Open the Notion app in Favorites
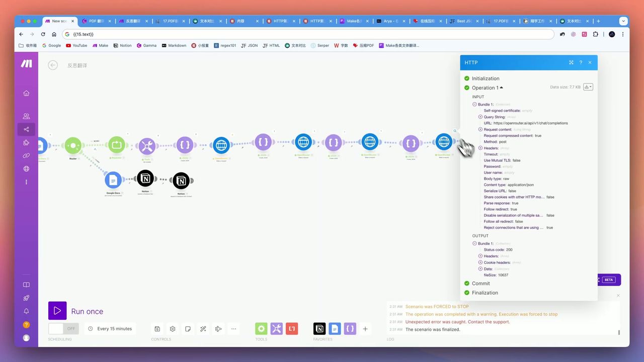Viewport: 644px width, 362px height. 319,329
